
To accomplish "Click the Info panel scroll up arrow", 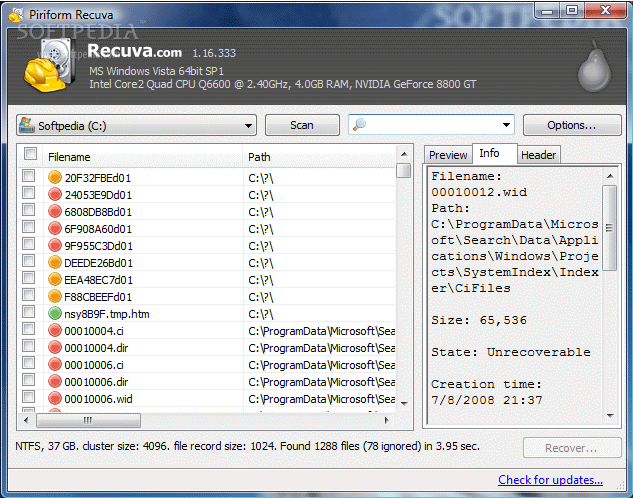I will coord(610,176).
